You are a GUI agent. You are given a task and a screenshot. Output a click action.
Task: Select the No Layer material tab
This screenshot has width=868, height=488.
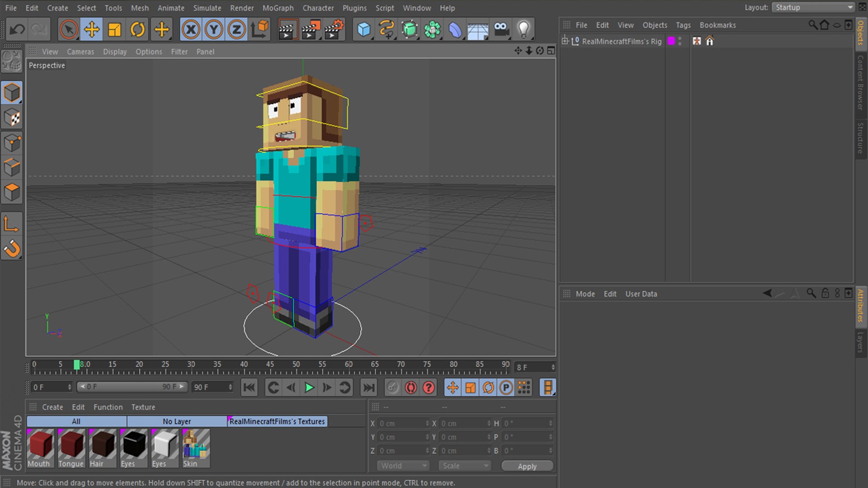click(177, 421)
